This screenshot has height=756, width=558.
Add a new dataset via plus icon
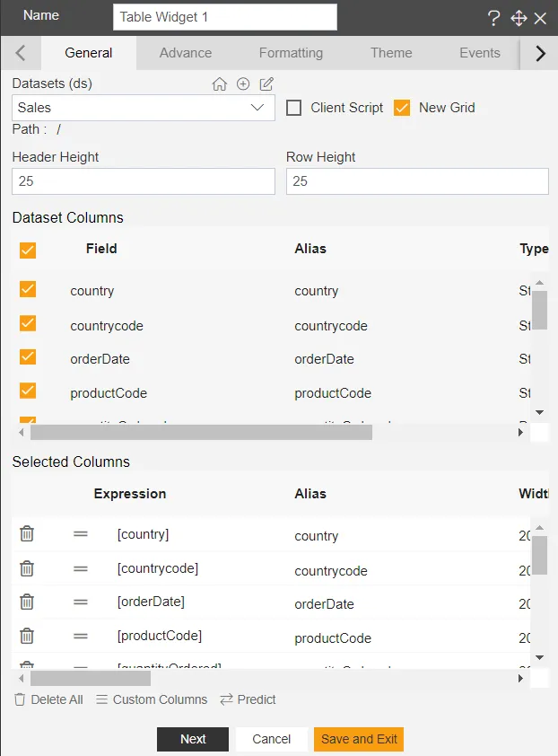coord(241,84)
